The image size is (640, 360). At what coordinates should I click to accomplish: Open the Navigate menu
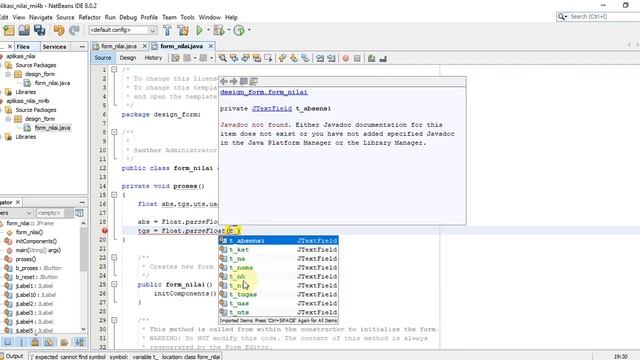click(x=41, y=17)
